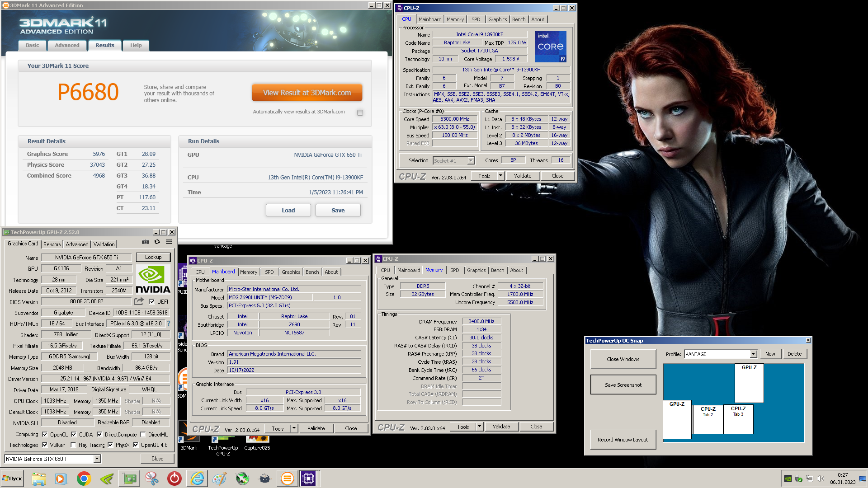Click Show Desktop icon in system tray
Image resolution: width=868 pixels, height=488 pixels.
[863, 479]
